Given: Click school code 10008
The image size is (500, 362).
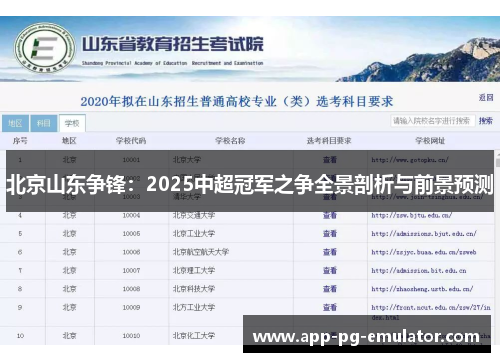Looking at the screenshot, I should 131,289.
